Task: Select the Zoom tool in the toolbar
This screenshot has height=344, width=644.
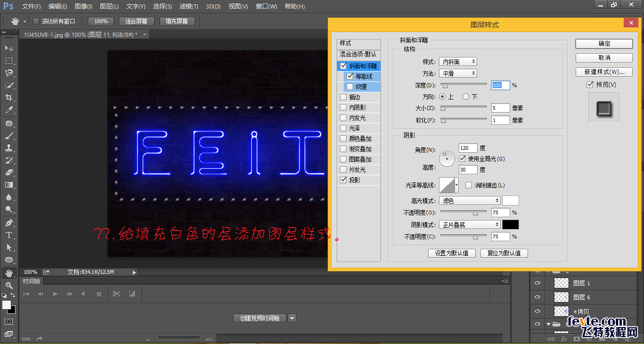Action: pos(9,285)
